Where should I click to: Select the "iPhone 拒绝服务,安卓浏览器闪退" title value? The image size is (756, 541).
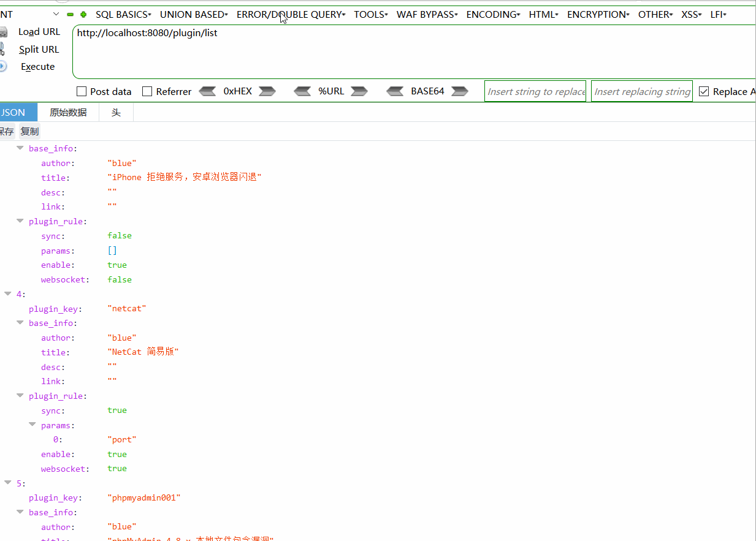[185, 178]
